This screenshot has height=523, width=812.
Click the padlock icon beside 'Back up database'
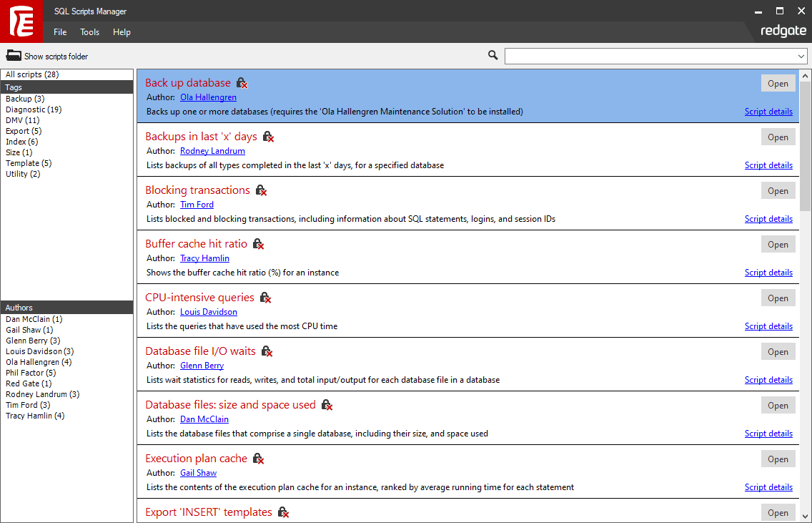click(x=242, y=83)
